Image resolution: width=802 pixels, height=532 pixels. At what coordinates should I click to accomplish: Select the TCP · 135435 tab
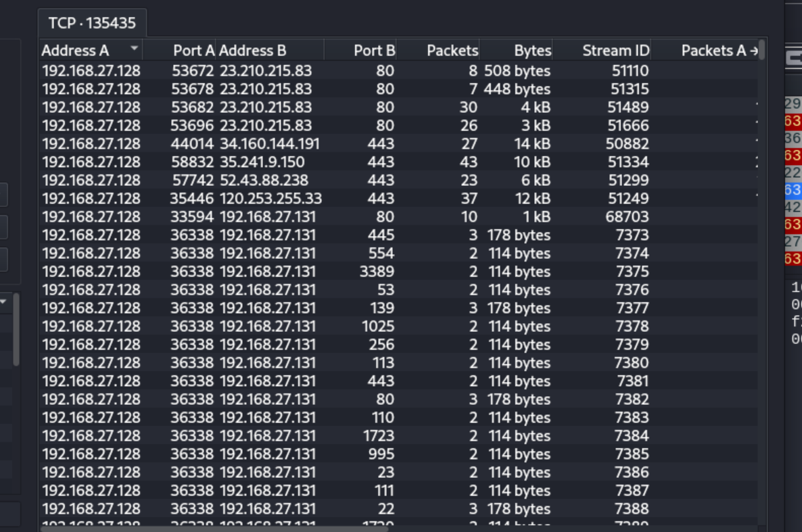pos(92,23)
